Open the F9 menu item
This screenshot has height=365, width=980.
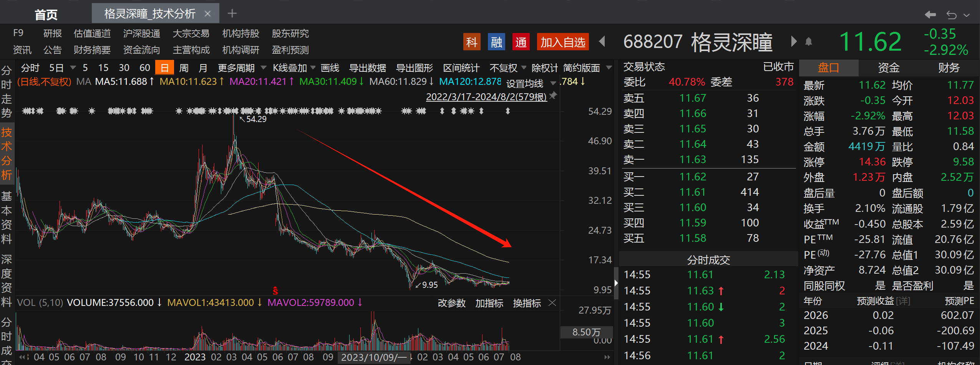click(x=18, y=33)
